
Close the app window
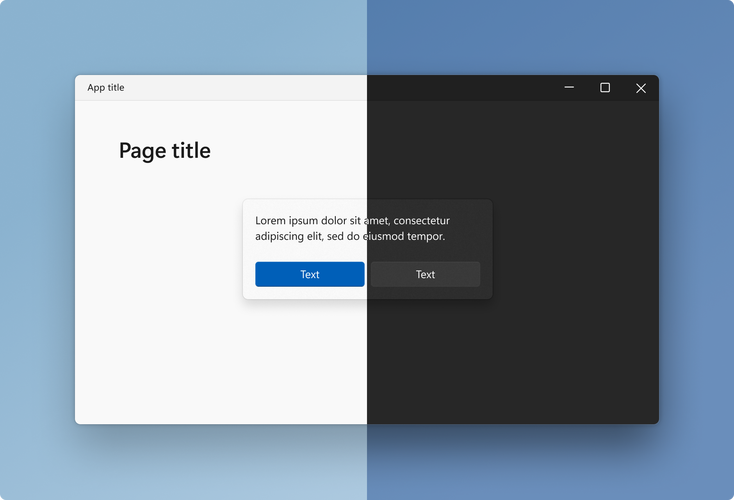[x=641, y=88]
